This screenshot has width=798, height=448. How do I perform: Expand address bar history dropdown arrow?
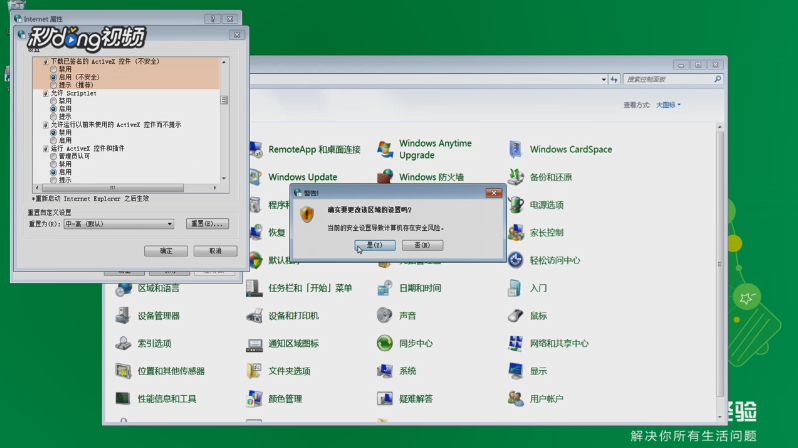[x=604, y=79]
